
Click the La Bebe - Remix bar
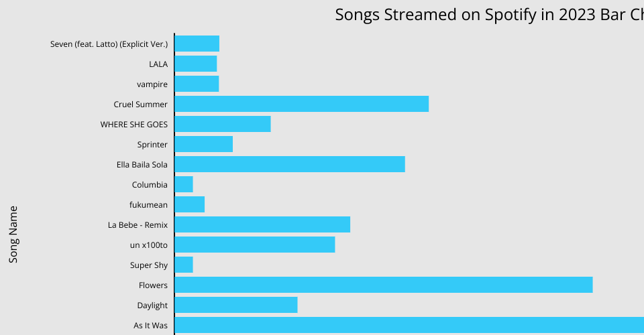[262, 224]
